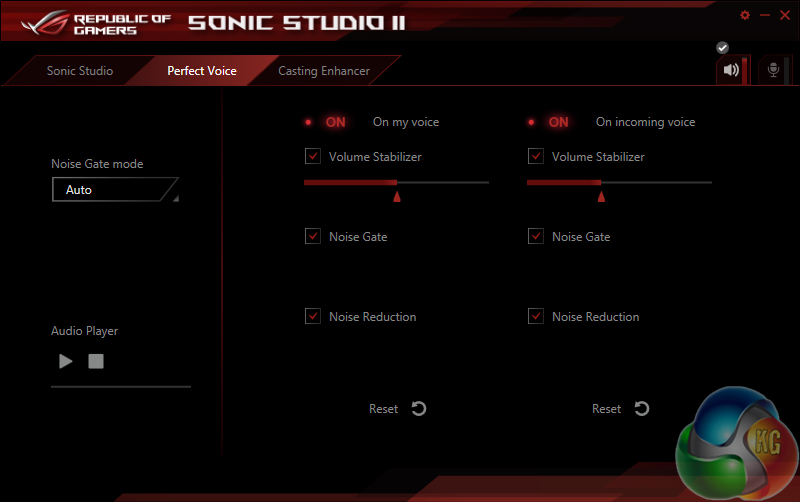Select the microphone input device icon

pyautogui.click(x=773, y=70)
